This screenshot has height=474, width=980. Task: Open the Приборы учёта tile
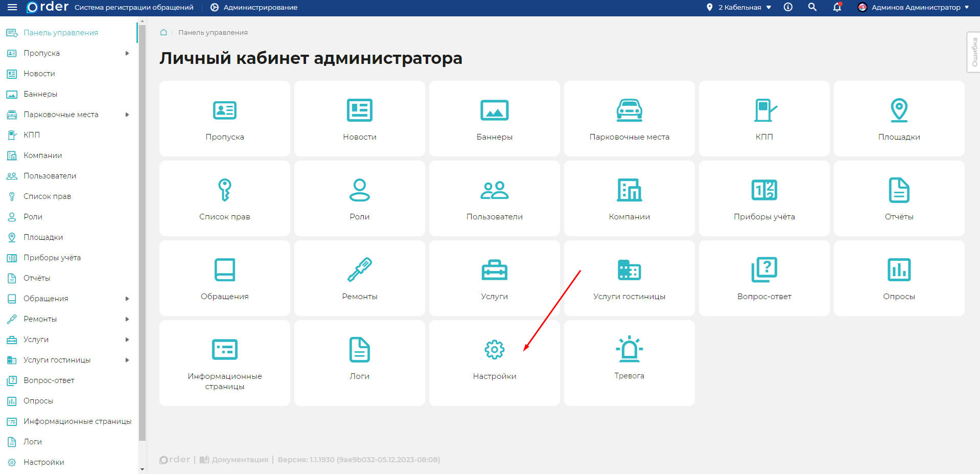(x=764, y=198)
